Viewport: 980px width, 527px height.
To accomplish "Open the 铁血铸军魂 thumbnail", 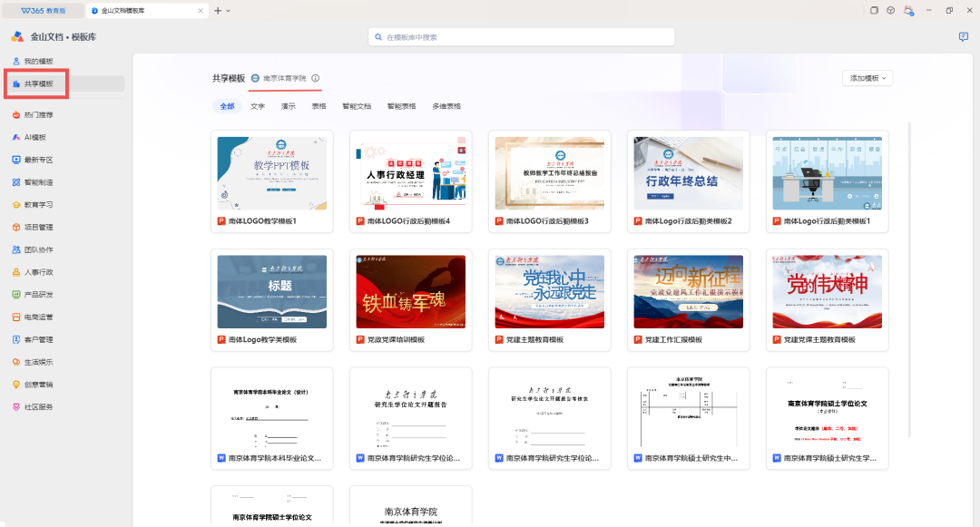I will pos(411,291).
